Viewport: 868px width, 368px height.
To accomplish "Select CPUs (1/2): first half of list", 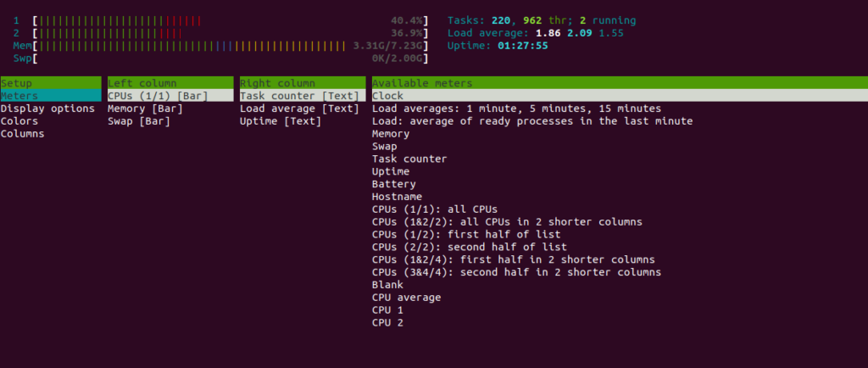I will [x=467, y=235].
